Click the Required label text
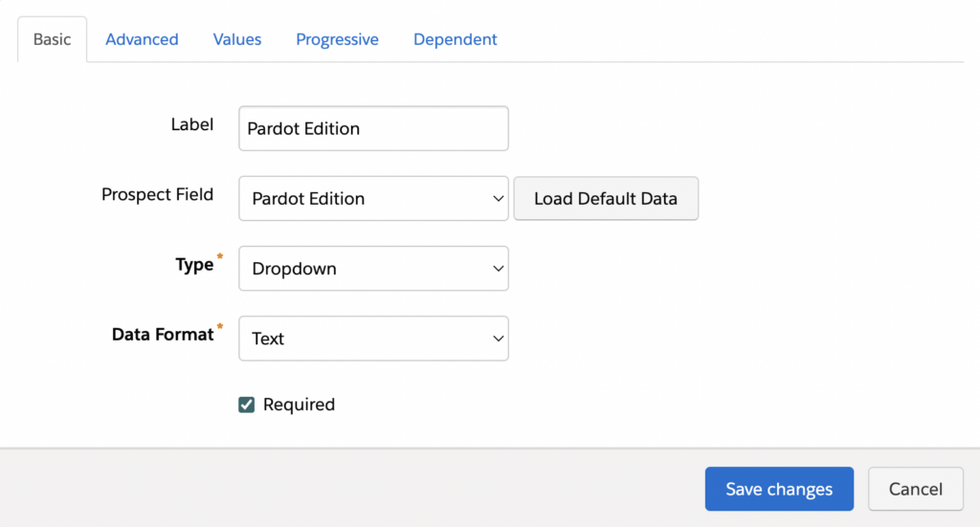Image resolution: width=980 pixels, height=527 pixels. pos(299,405)
